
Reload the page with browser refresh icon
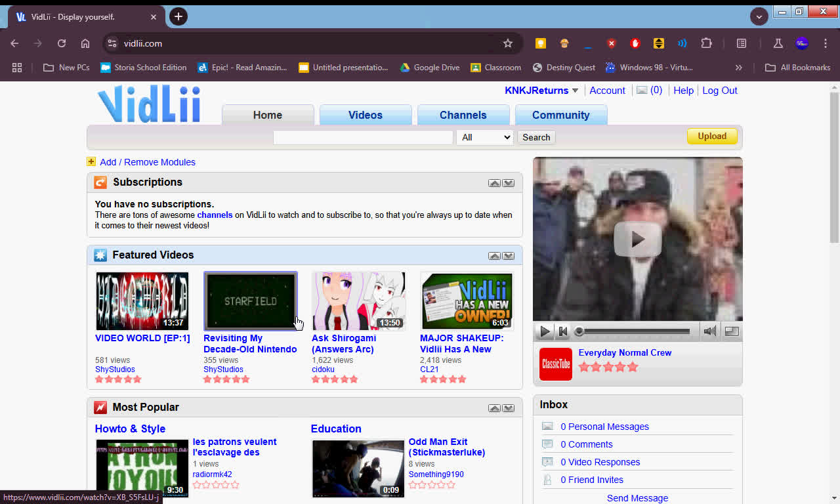coord(62,43)
